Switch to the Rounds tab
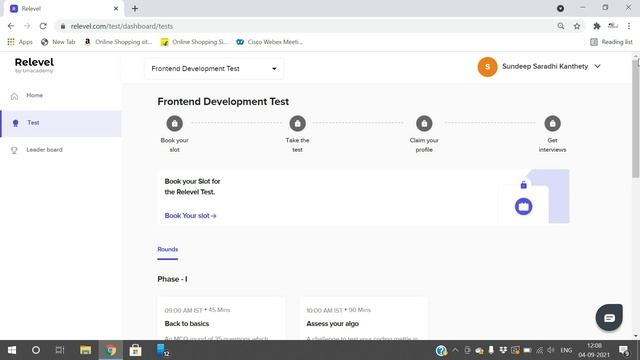 coord(168,249)
